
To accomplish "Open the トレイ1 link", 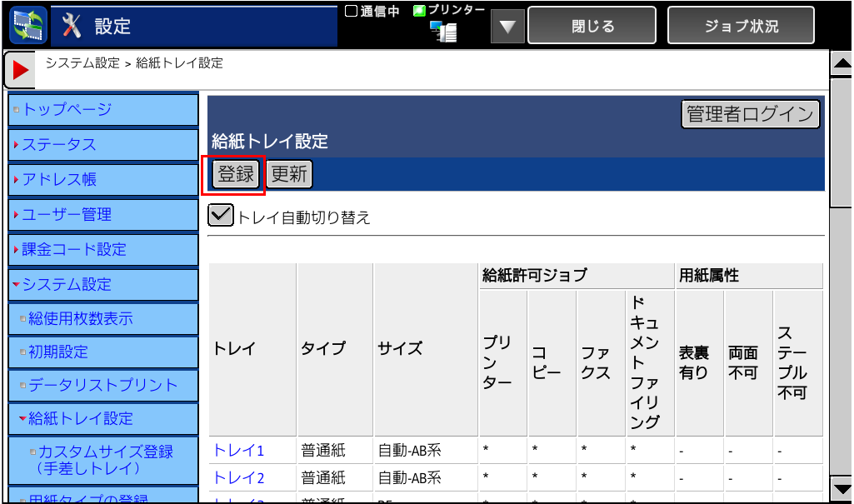I will (x=238, y=452).
